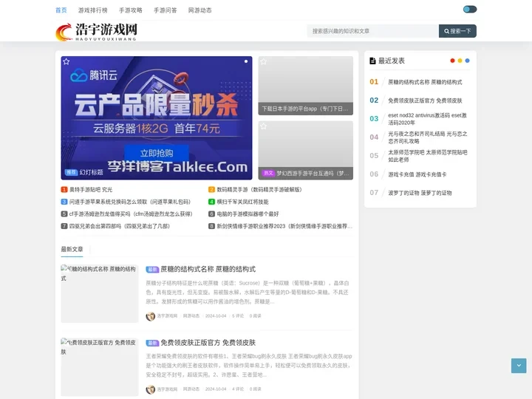Open recent post 04 光与夜之恋和齐司礼结局
Screen dimensions: 532x399
point(428,137)
